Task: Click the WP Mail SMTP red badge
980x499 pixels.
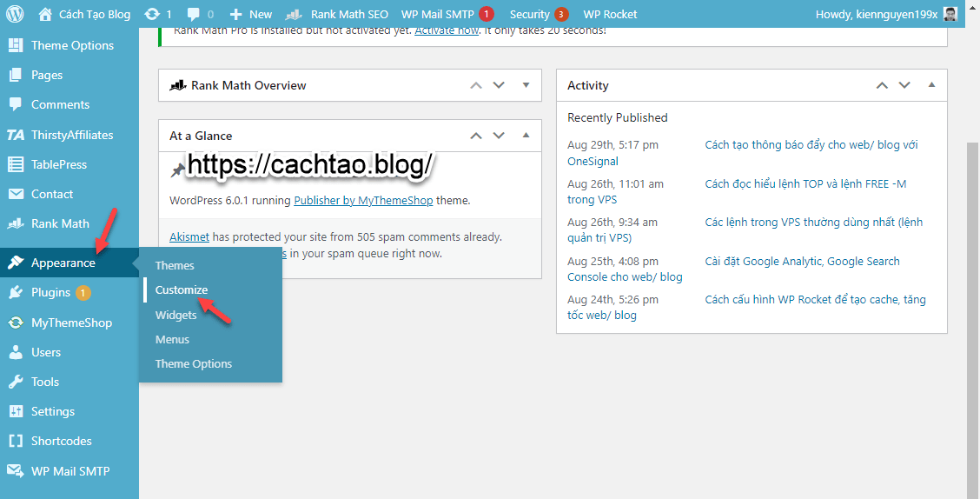Action: (487, 14)
